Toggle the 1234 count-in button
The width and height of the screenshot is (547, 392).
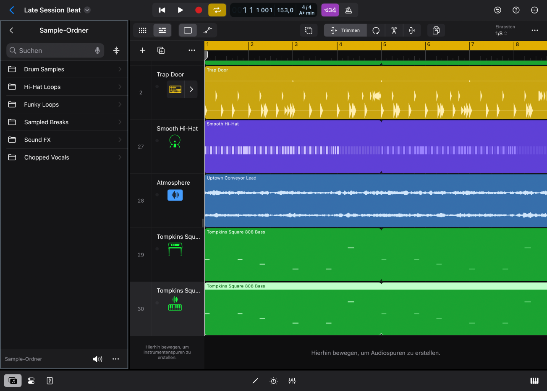pyautogui.click(x=330, y=10)
